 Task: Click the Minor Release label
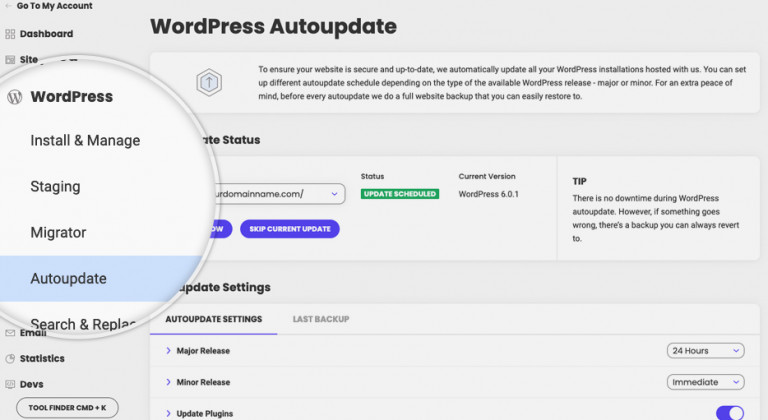pyautogui.click(x=203, y=382)
